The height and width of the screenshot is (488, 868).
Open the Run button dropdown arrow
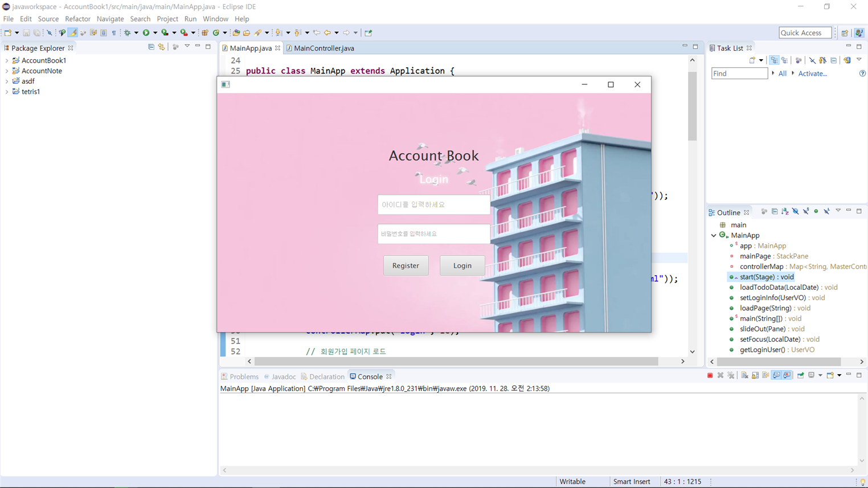[154, 32]
